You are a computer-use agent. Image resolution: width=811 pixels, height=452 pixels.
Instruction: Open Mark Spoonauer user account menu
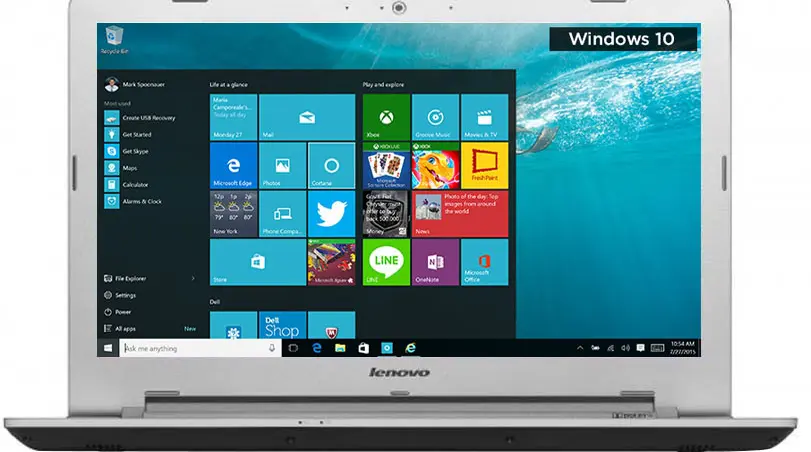point(134,84)
